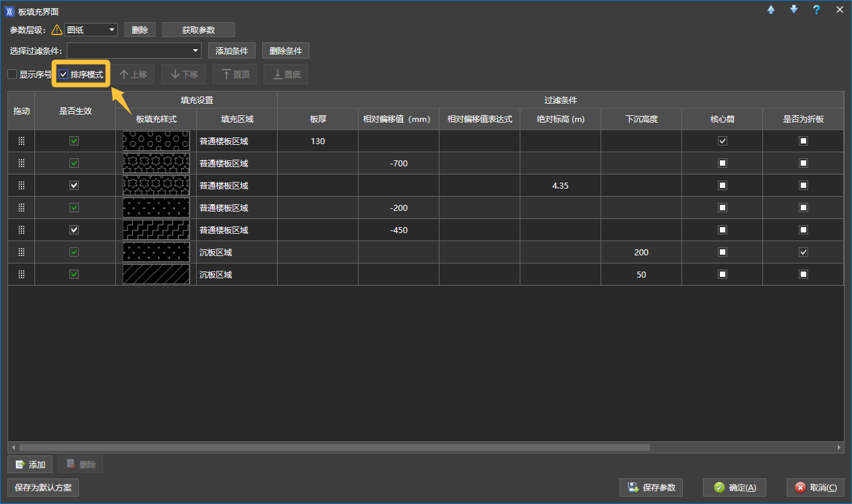Confirm with the 确定(A) button
Screen dimensions: 852x504
[x=735, y=487]
